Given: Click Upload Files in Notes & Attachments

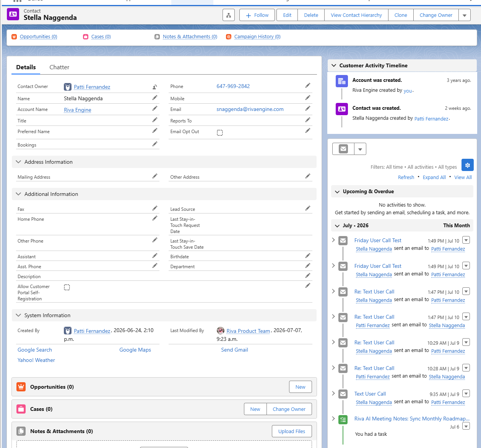Looking at the screenshot, I should 292,431.
